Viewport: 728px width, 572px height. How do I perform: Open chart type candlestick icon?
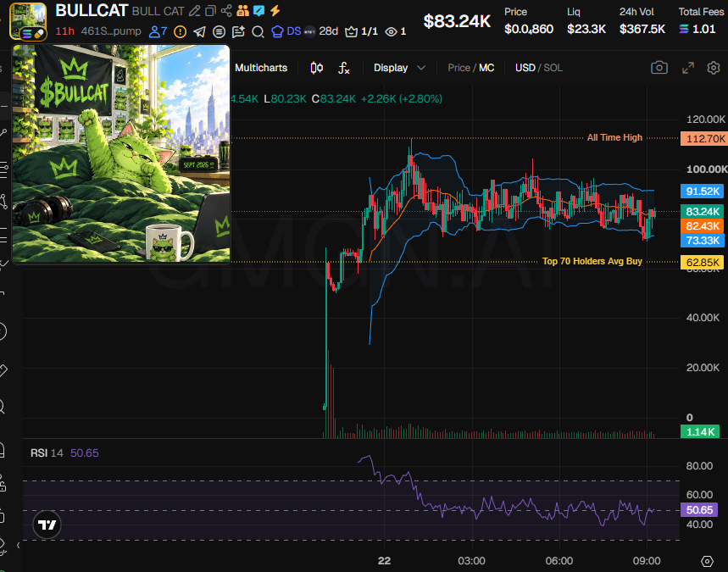pyautogui.click(x=317, y=68)
